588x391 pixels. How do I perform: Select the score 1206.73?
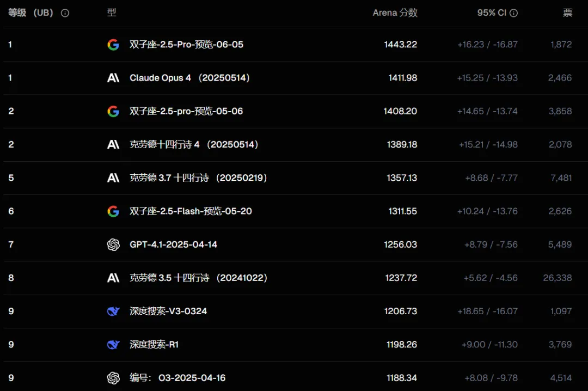(401, 311)
